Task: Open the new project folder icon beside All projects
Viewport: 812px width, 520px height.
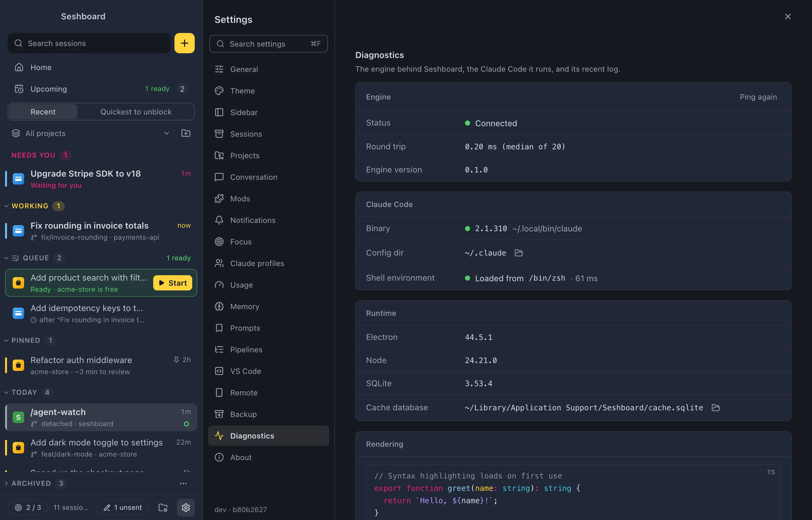Action: (186, 133)
